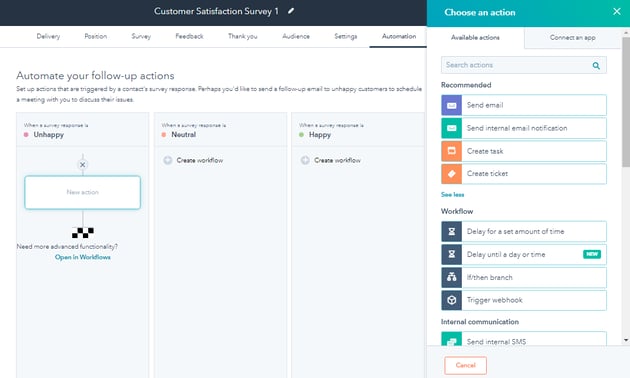
Task: Open in Workflows link
Action: coord(83,257)
